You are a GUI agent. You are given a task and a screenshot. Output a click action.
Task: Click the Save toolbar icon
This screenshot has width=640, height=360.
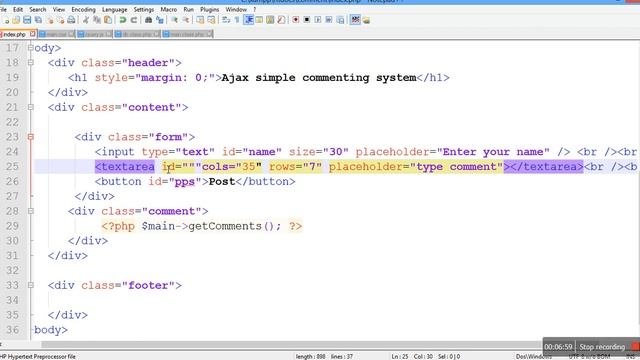pyautogui.click(x=27, y=20)
